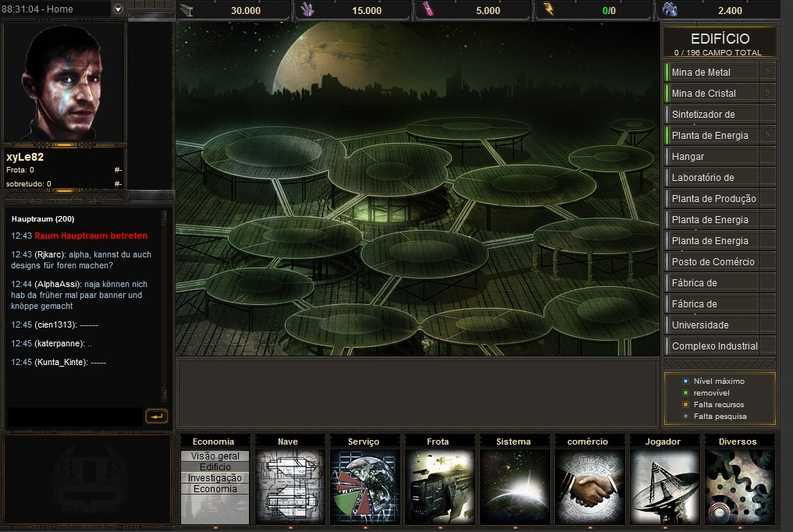Open the Sistema planet sunrise image

514,487
